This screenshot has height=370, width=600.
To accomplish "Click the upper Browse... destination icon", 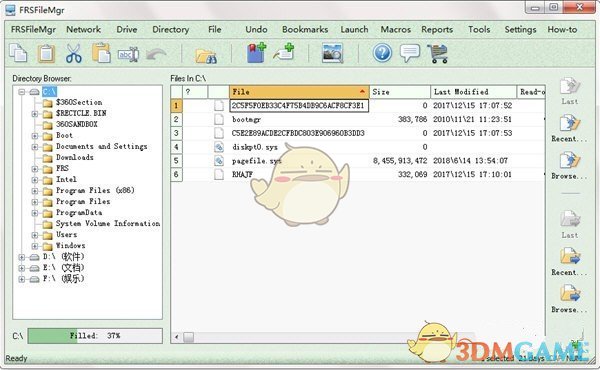I will [x=569, y=161].
